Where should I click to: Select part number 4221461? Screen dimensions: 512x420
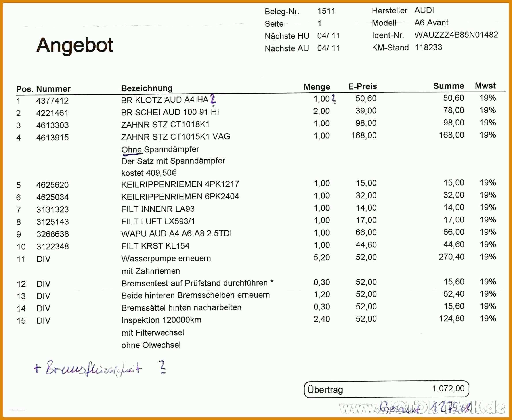click(x=52, y=113)
